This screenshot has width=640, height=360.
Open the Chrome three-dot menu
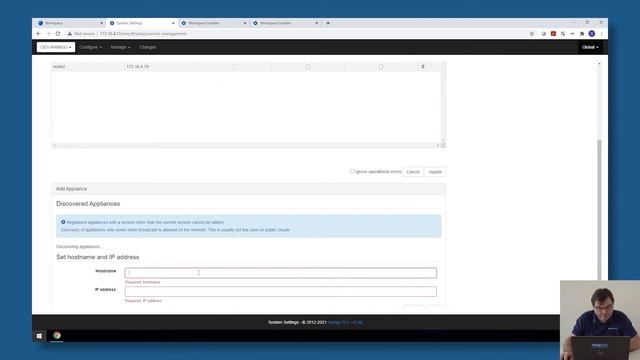(x=601, y=34)
